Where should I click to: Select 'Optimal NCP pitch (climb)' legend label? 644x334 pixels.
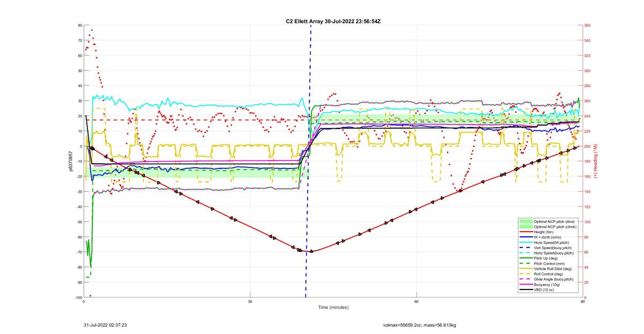(555, 227)
